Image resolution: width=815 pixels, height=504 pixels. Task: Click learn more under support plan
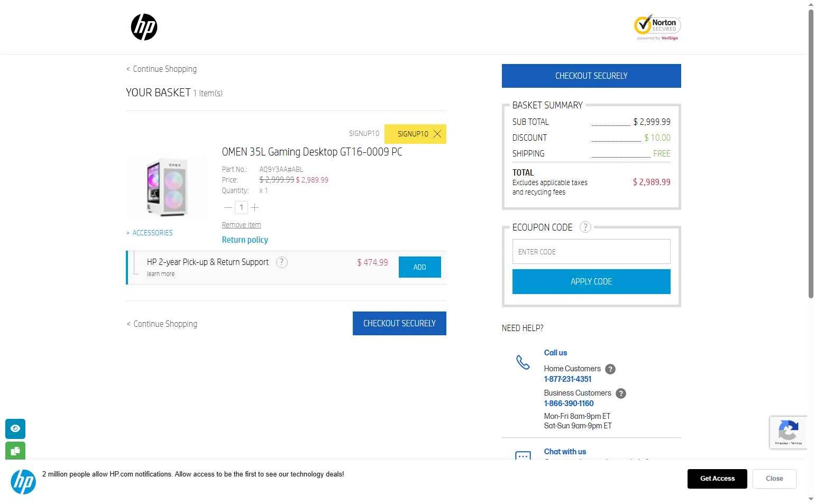coord(161,274)
